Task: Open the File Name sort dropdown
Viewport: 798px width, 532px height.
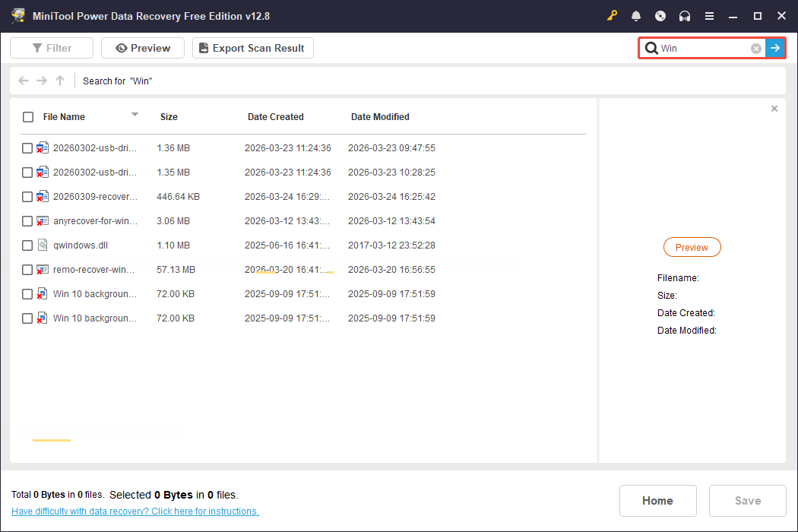Action: coord(135,116)
